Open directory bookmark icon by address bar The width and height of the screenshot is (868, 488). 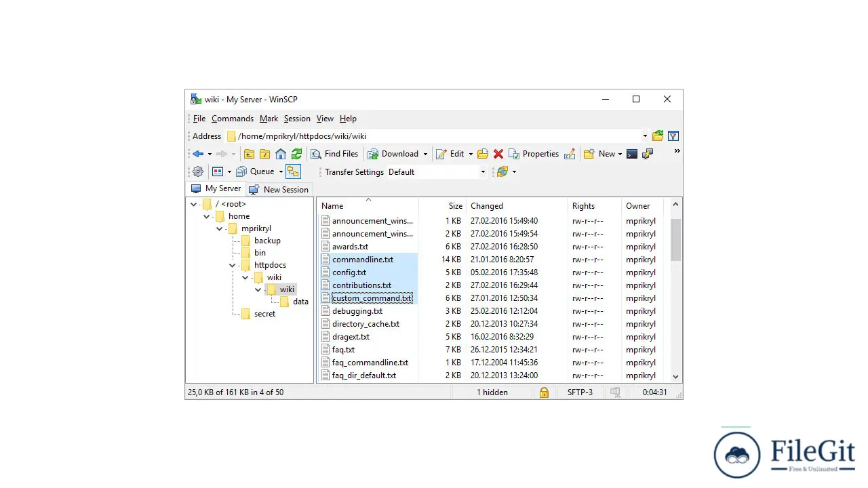coord(658,136)
